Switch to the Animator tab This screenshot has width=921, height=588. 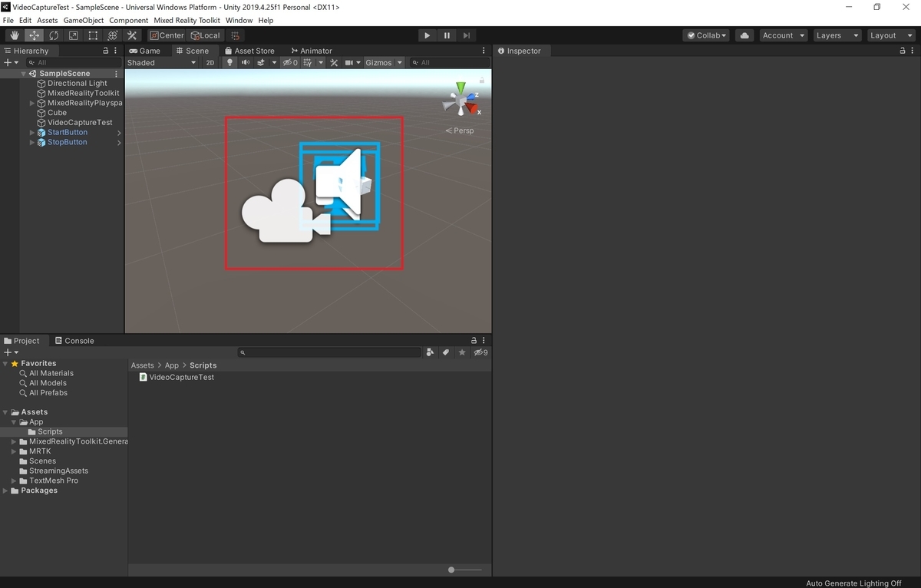pyautogui.click(x=311, y=51)
